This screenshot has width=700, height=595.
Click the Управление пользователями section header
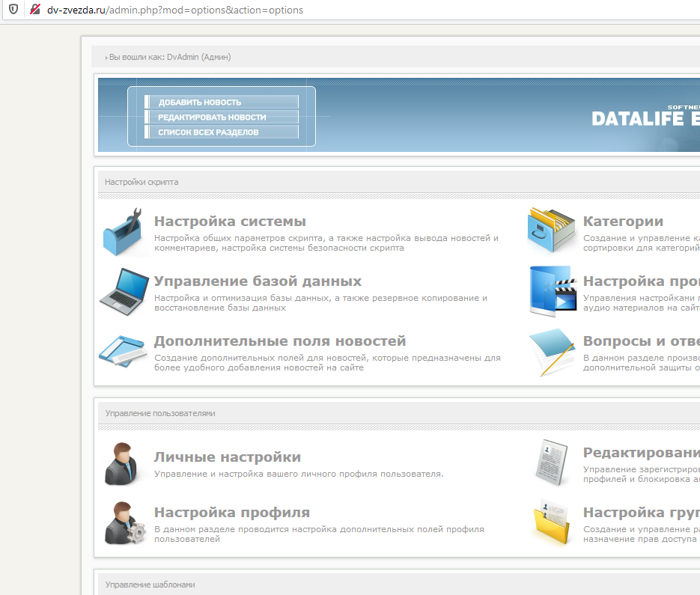pyautogui.click(x=159, y=413)
